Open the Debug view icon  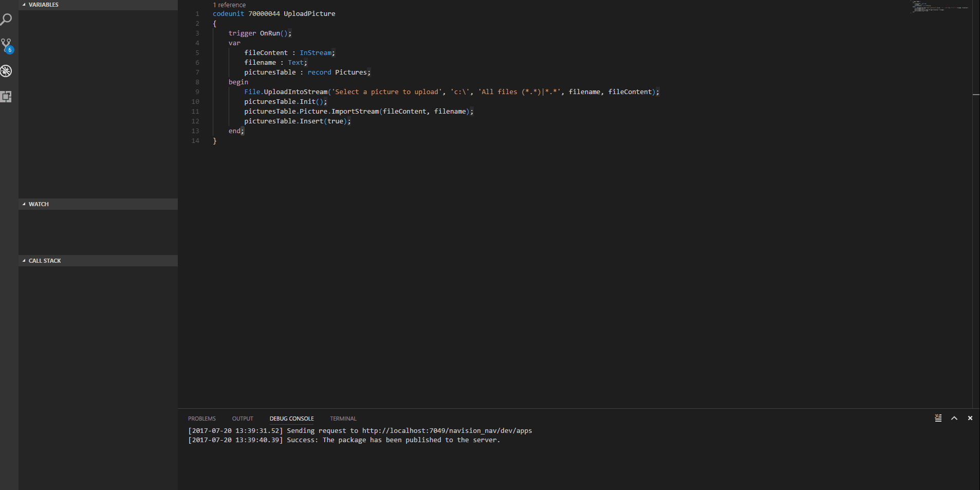6,71
